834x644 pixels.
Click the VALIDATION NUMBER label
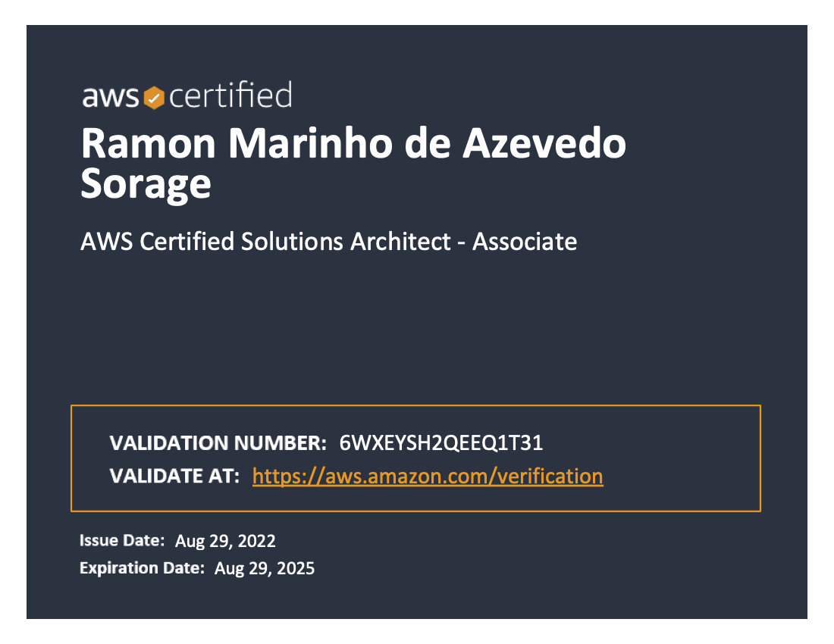point(218,442)
